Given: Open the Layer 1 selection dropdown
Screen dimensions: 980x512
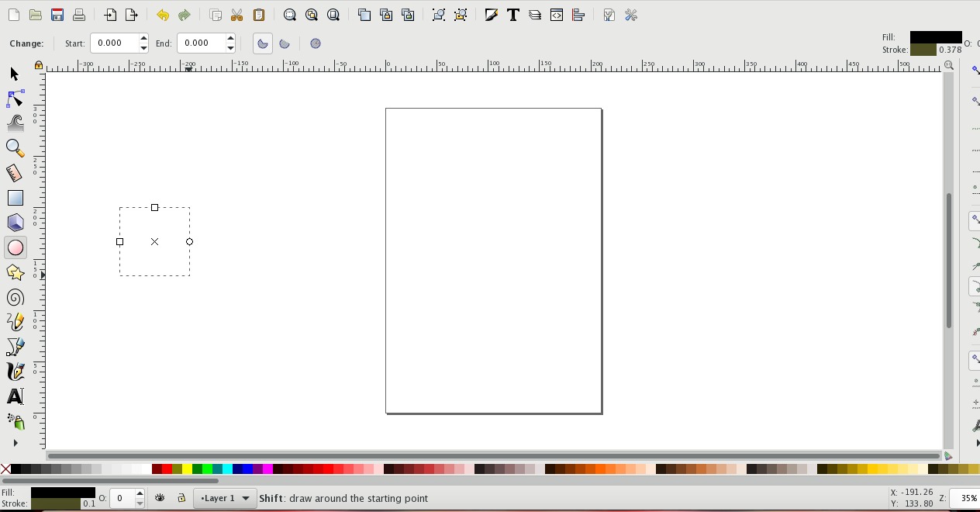Looking at the screenshot, I should click(x=223, y=498).
